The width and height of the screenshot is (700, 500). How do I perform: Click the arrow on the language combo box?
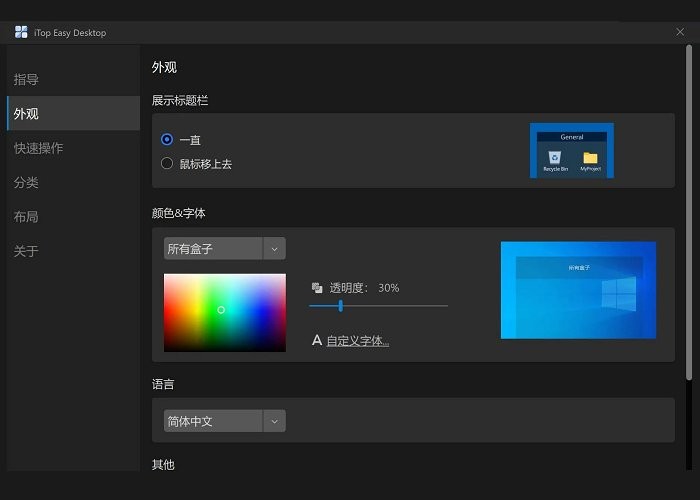point(274,421)
